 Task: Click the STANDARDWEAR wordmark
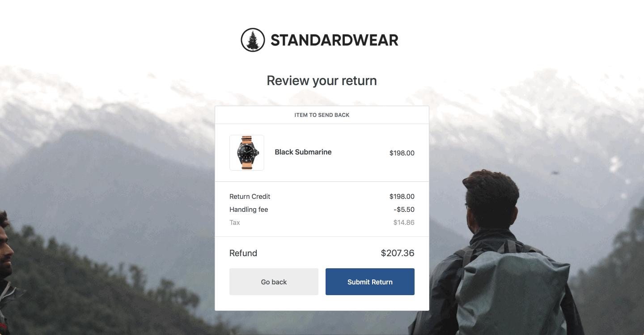(x=334, y=40)
